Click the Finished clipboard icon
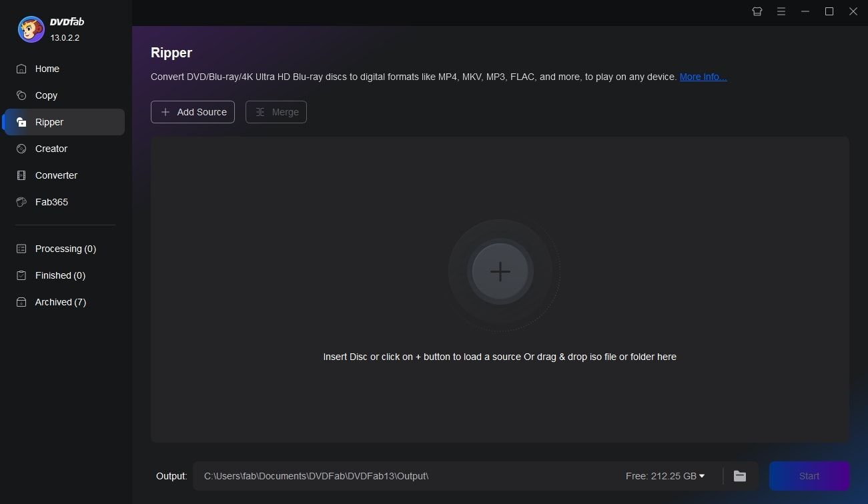 coord(22,275)
